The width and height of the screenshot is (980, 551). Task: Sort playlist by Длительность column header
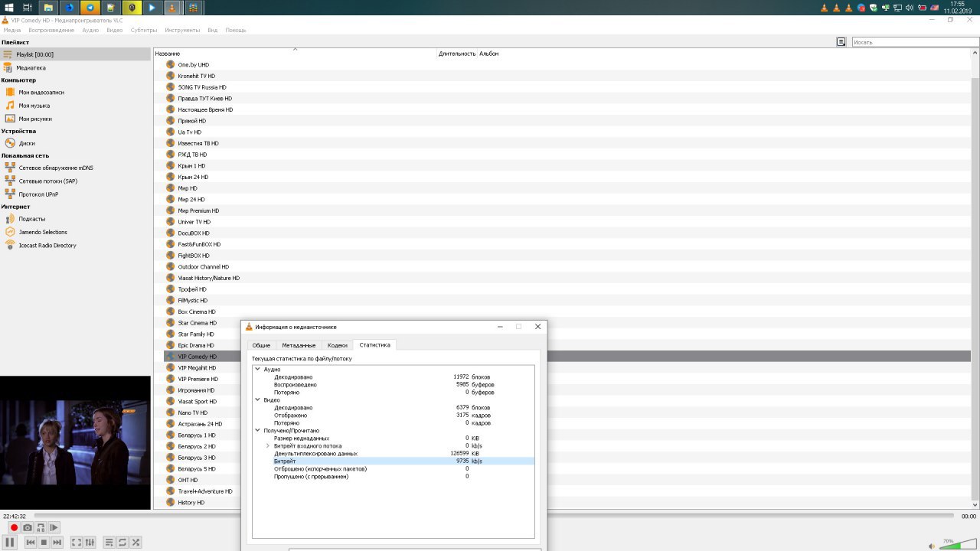(x=457, y=54)
